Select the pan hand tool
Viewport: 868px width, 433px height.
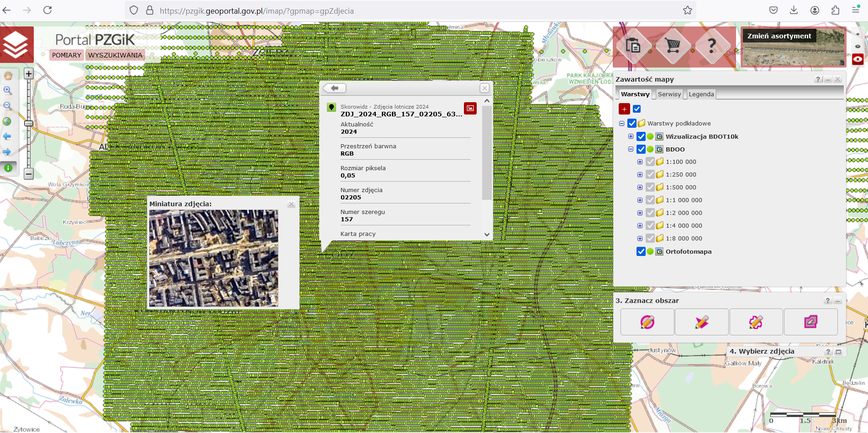pyautogui.click(x=8, y=76)
